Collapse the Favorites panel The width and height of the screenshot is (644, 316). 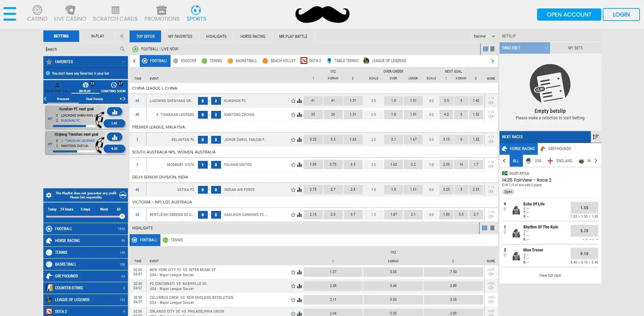point(123,62)
